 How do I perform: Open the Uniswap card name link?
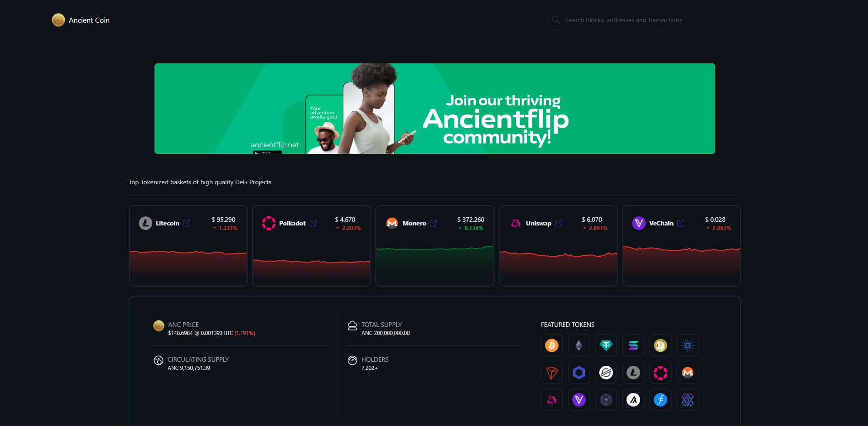538,223
